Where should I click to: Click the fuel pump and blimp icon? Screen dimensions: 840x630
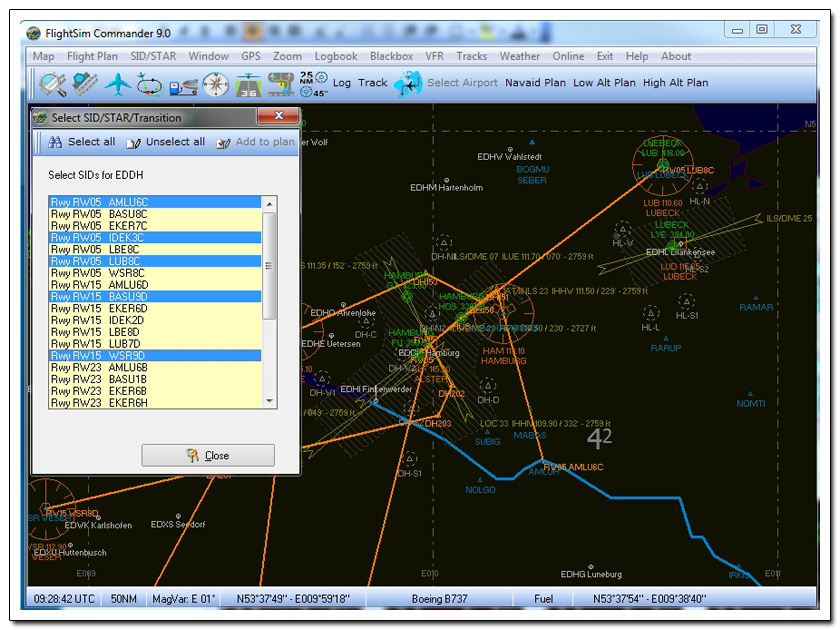pos(183,86)
